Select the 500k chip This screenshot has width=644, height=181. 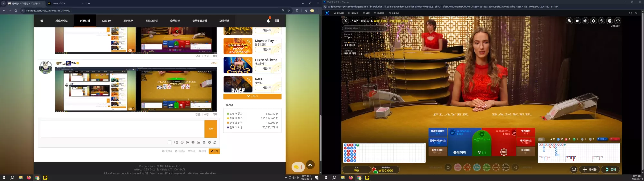tap(506, 167)
